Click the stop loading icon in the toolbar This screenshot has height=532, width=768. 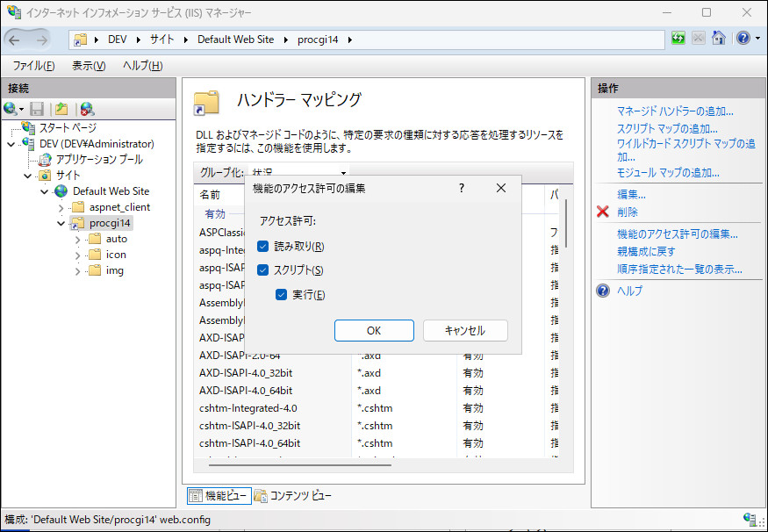coord(699,39)
